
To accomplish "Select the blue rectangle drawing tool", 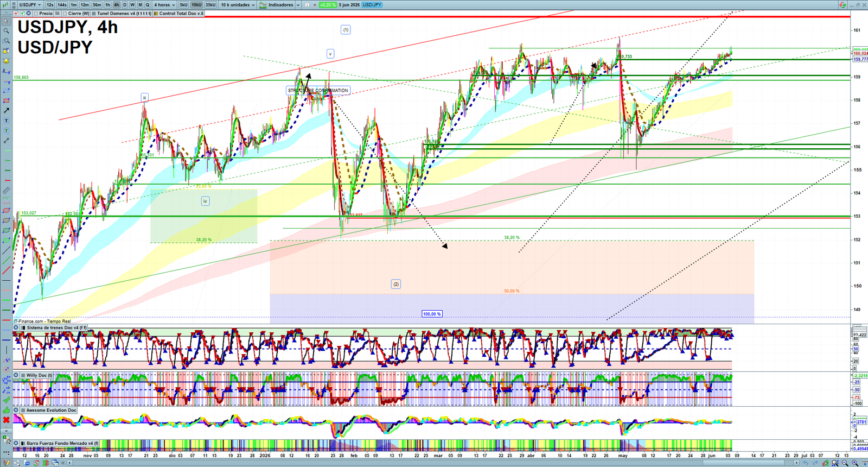I will click(x=6, y=91).
